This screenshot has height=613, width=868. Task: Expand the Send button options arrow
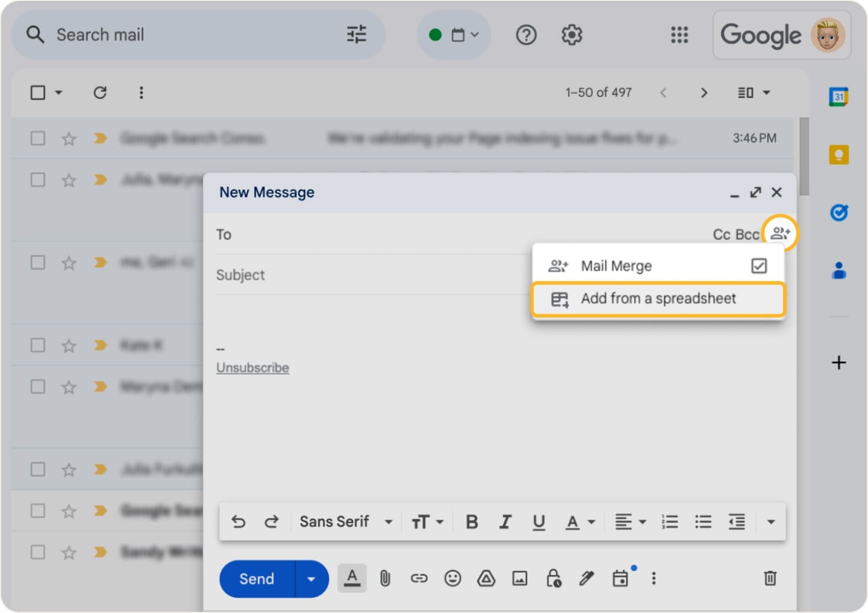click(x=311, y=578)
